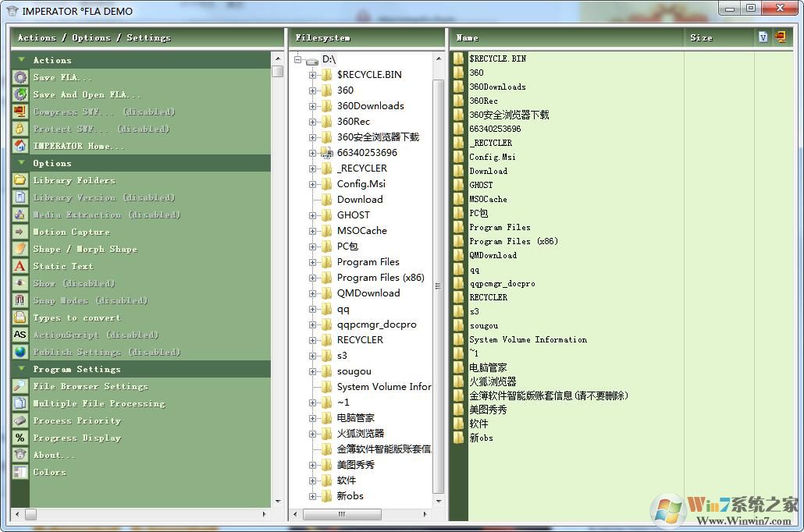
Task: Click the Library Folders yellow folder icon
Action: coord(21,180)
